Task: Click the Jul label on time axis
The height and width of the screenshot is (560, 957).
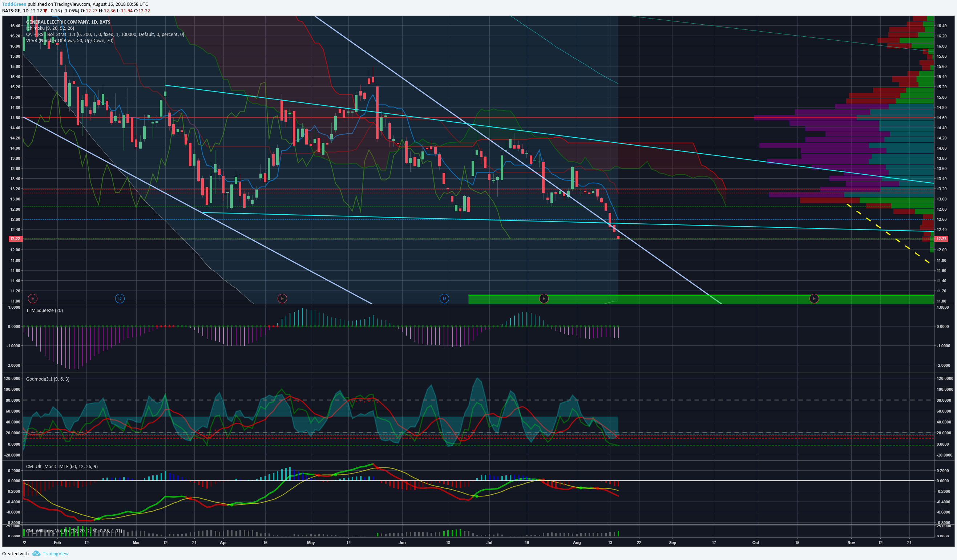Action: pos(489,543)
